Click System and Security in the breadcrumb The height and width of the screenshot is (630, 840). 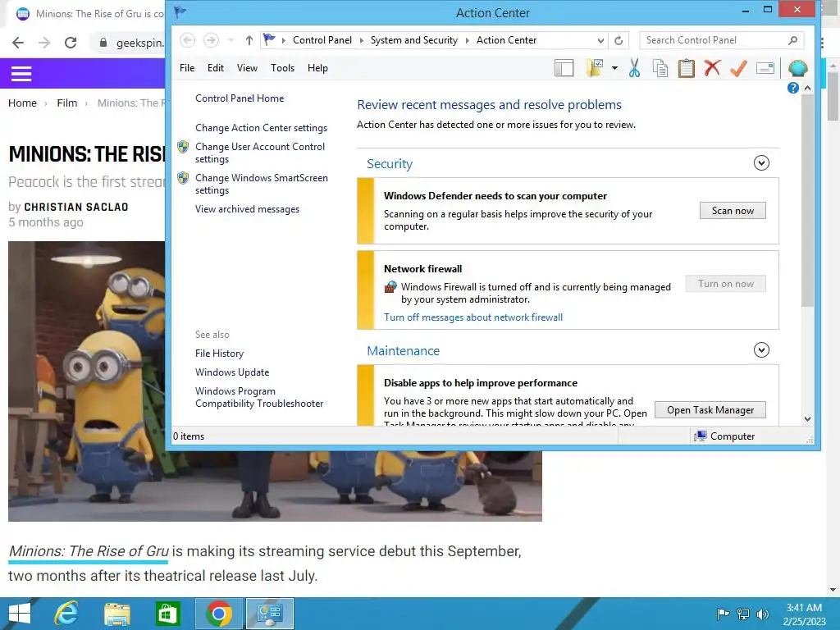[x=414, y=40]
